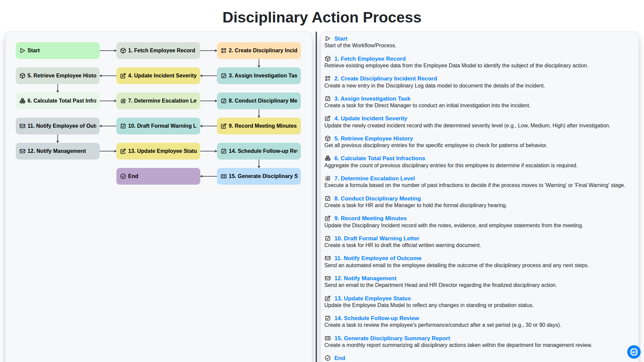The height and width of the screenshot is (362, 644).
Task: Select the 3. Assign Investigation Task node
Action: tap(259, 76)
